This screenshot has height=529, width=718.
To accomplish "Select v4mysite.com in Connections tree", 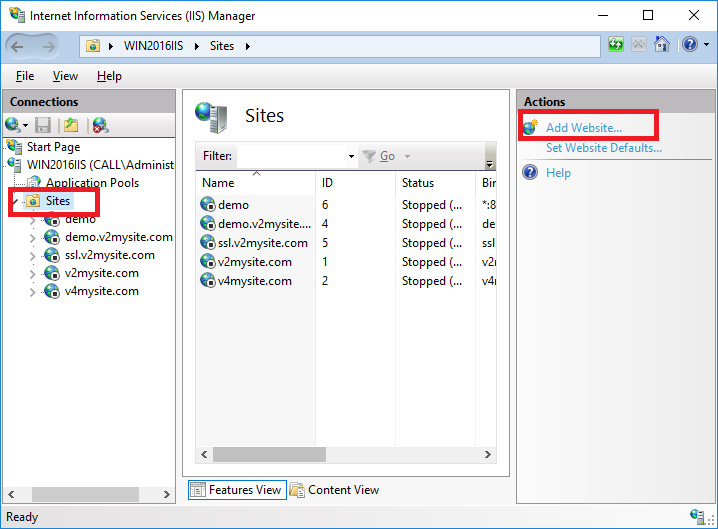I will click(102, 291).
